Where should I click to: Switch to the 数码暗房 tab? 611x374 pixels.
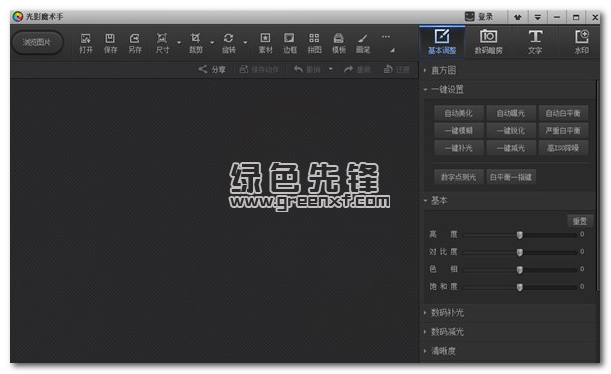pyautogui.click(x=488, y=42)
